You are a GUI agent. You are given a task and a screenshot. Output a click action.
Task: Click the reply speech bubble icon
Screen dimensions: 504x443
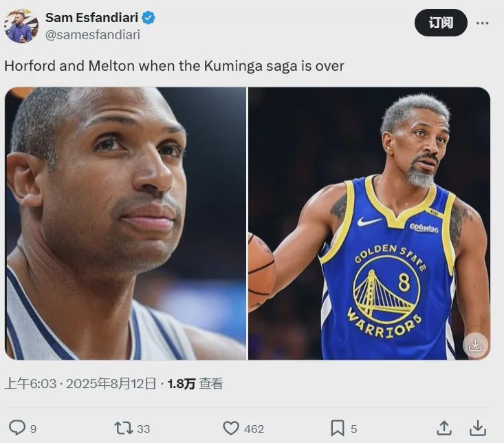tap(17, 428)
